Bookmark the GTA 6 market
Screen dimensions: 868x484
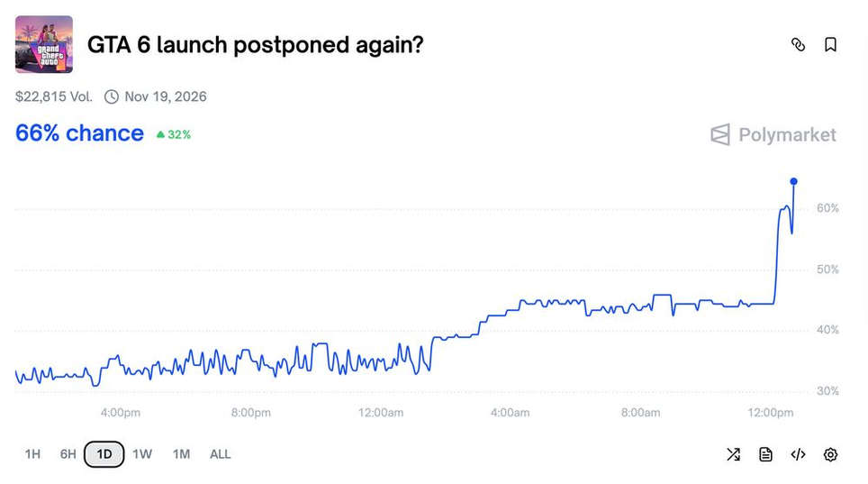tap(830, 44)
